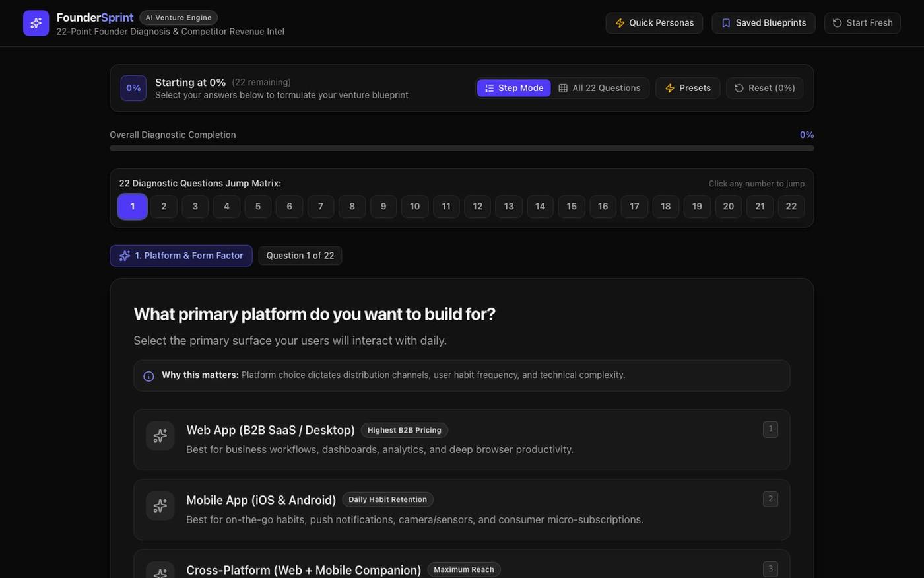This screenshot has height=578, width=924.
Task: Click the Maximum Reach tag
Action: pos(464,569)
